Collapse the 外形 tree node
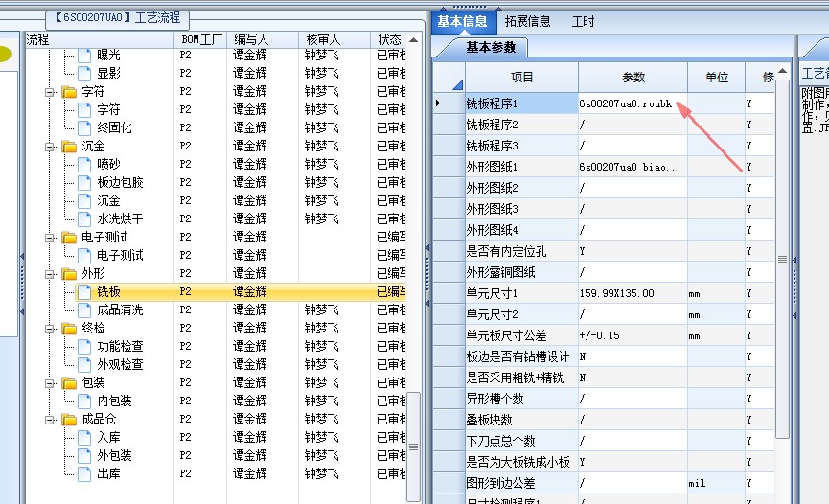The height and width of the screenshot is (504, 829). point(50,274)
